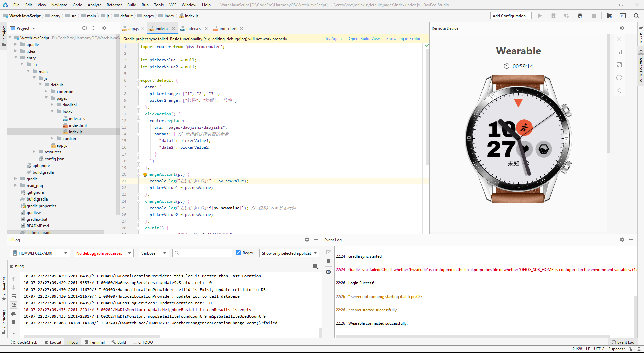
Task: Open Show only selected application dropdown
Action: click(x=289, y=253)
